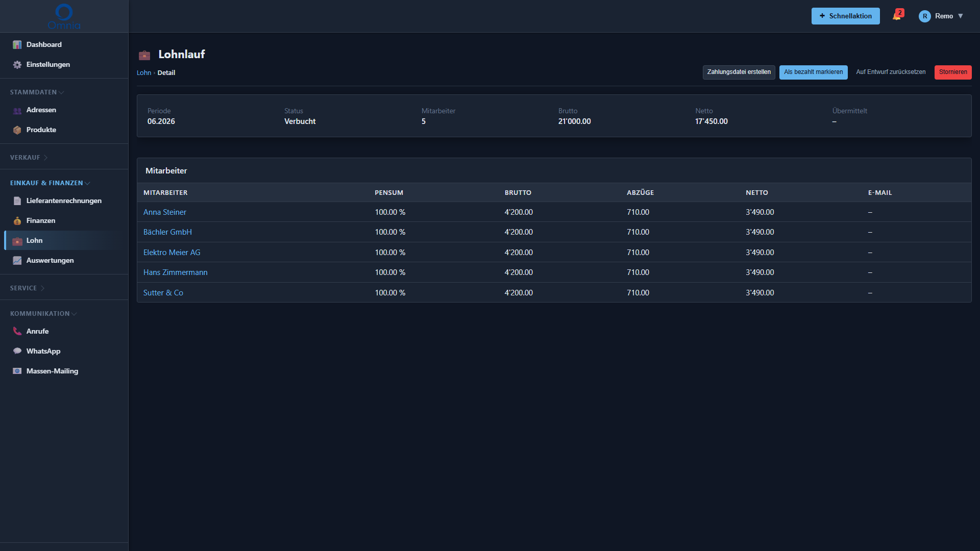Collapse the Kommunikation section
980x551 pixels.
[43, 314]
